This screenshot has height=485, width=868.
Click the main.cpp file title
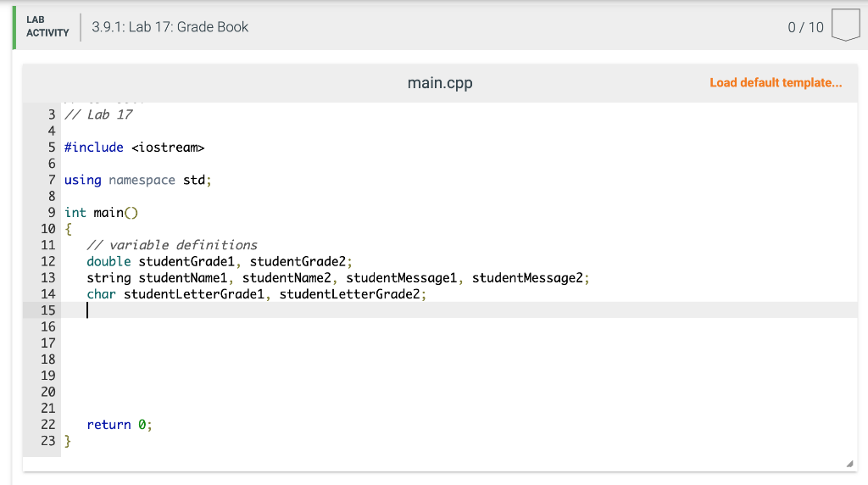(440, 83)
